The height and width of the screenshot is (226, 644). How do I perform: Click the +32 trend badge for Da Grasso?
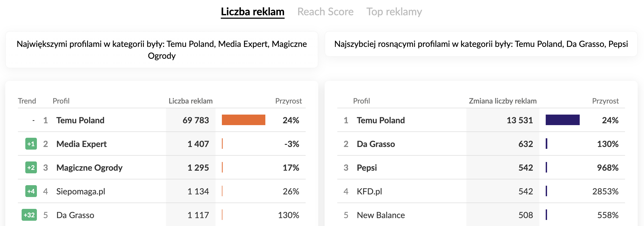(x=30, y=215)
